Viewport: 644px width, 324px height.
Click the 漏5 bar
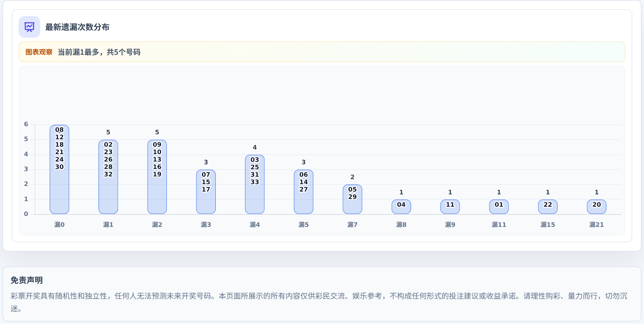pos(304,192)
